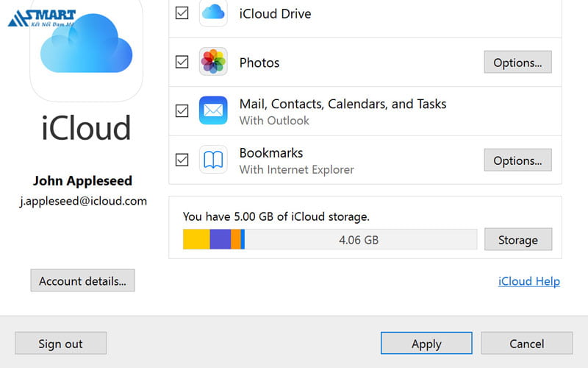Click the iCloud Drive cloud icon

pyautogui.click(x=213, y=13)
